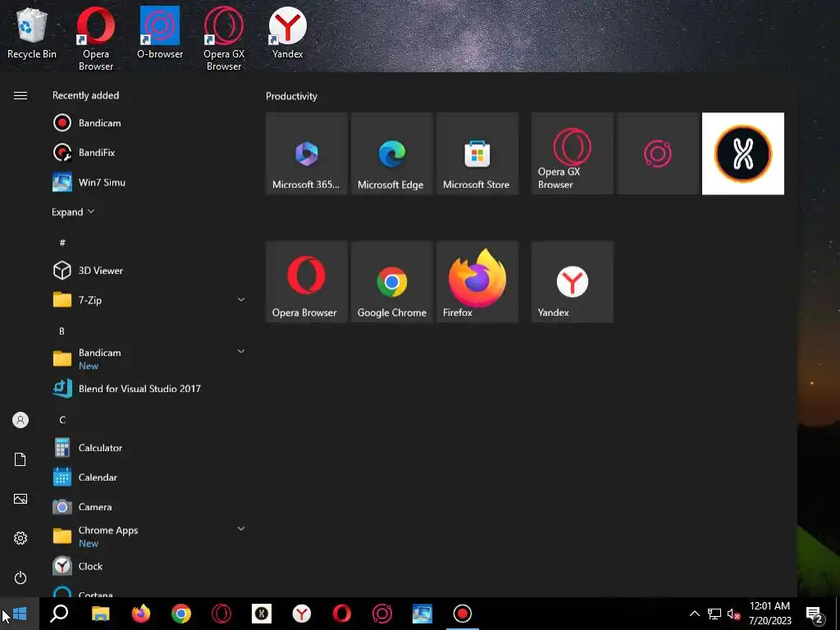Switch to Bandicam in the taskbar
The width and height of the screenshot is (840, 630).
tap(463, 614)
